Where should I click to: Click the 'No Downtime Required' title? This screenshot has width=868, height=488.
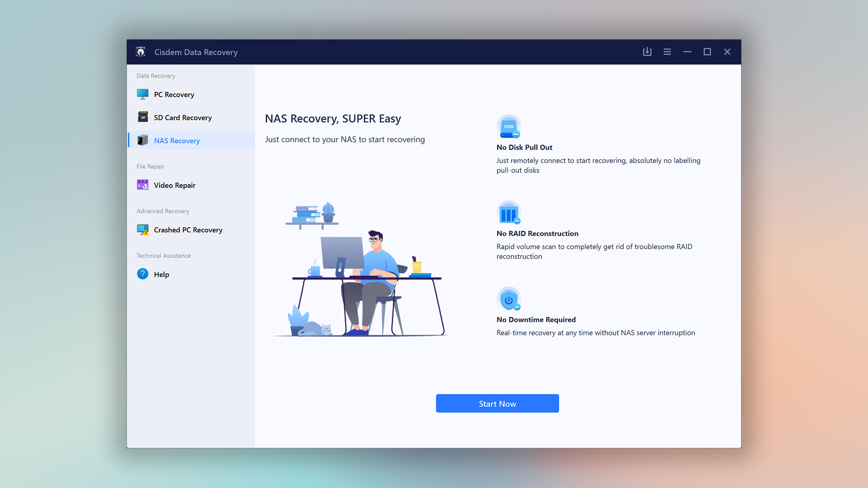tap(536, 320)
